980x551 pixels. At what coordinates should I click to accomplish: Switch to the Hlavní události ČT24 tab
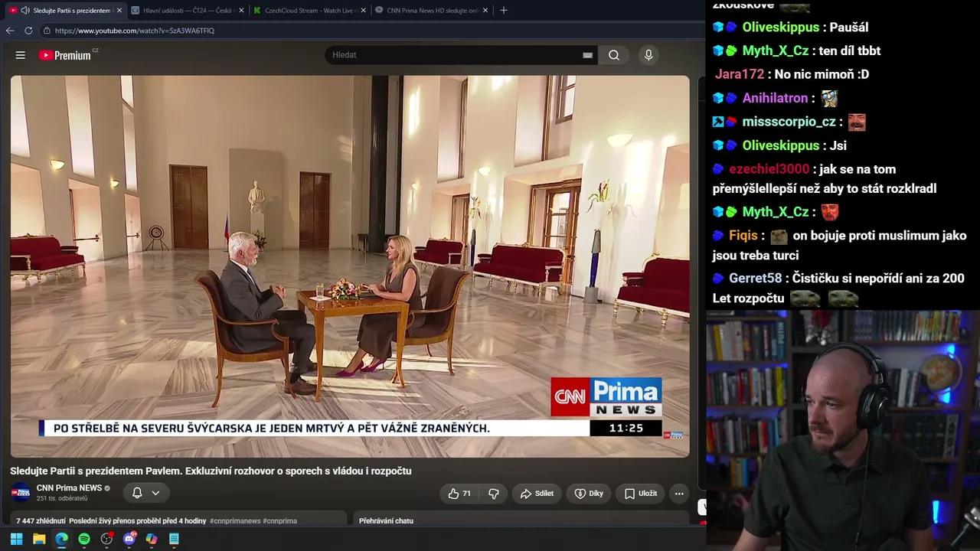[x=187, y=11]
